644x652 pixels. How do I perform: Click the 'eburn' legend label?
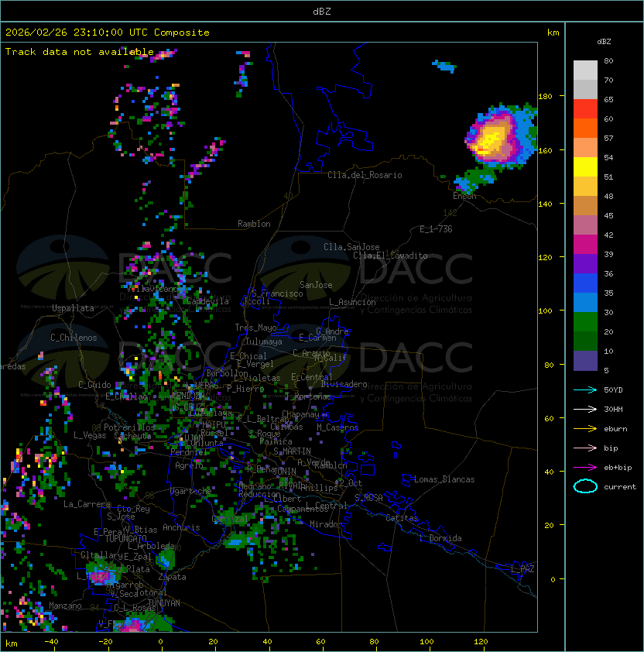click(x=615, y=429)
